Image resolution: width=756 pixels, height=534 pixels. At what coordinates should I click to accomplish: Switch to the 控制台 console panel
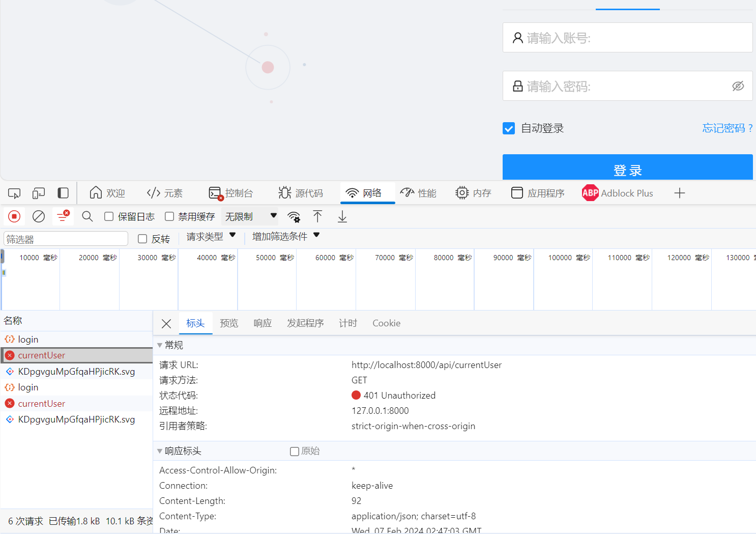pos(231,193)
